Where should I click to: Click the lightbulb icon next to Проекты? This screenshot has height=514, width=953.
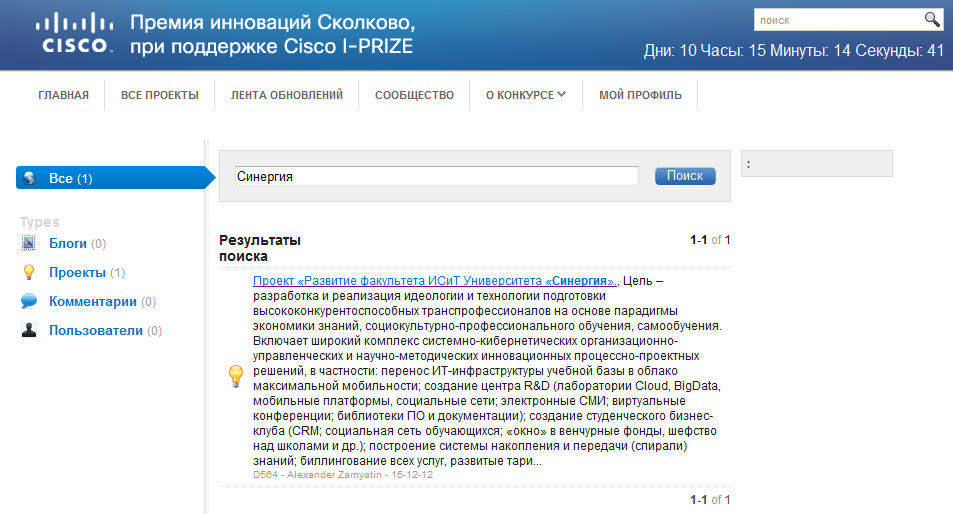(x=29, y=272)
